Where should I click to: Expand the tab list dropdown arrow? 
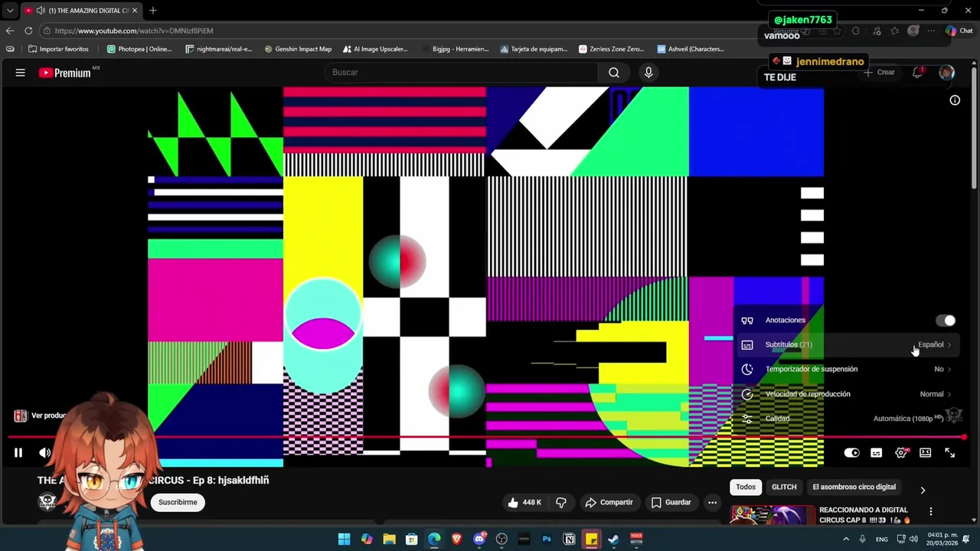10,11
